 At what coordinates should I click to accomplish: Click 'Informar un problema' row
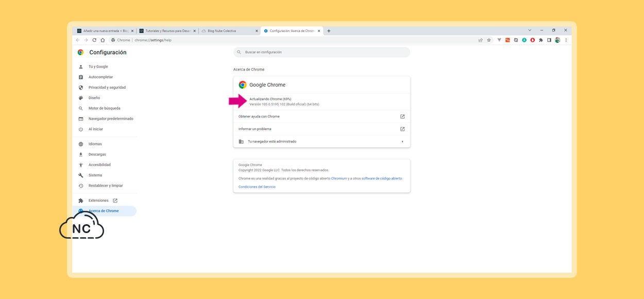321,129
